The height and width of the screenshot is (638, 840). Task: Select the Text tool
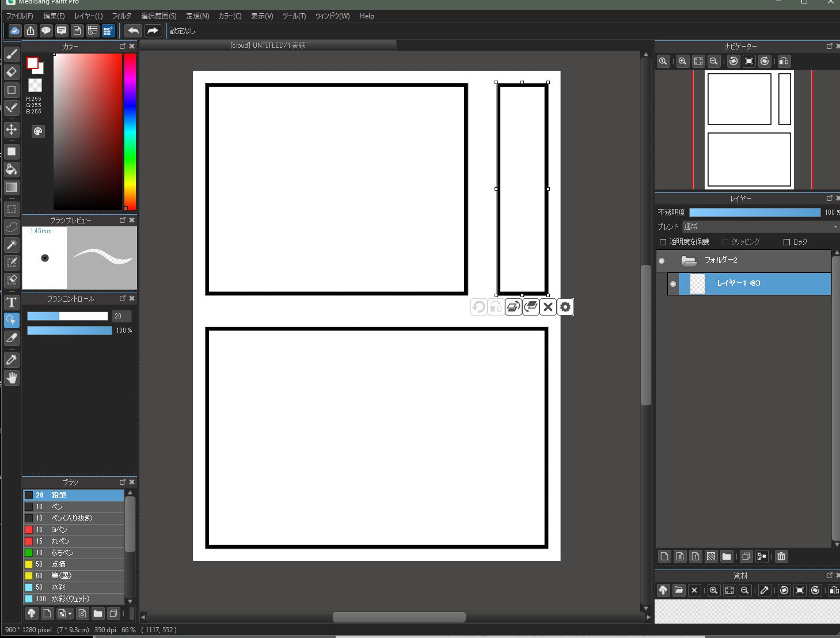(x=12, y=302)
